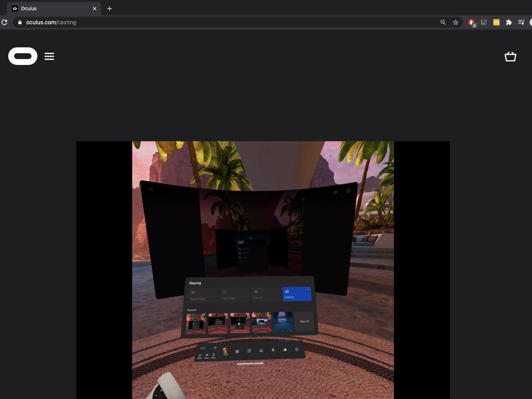Click the trash icon on the preview window
This screenshot has width=532, height=399.
pos(348,191)
